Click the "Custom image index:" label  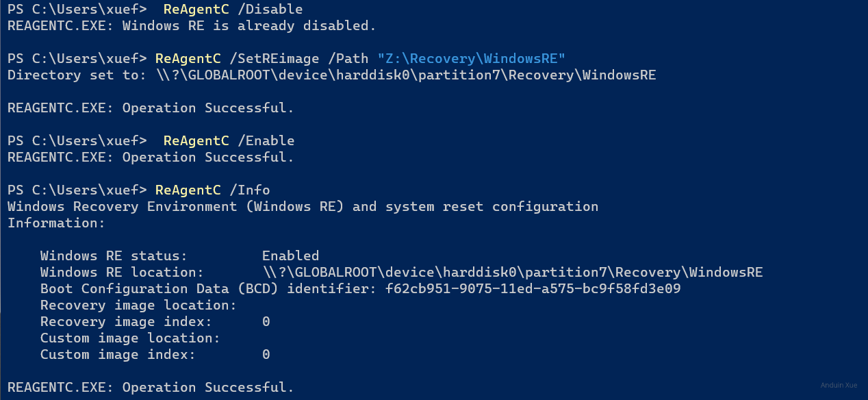[x=118, y=355]
